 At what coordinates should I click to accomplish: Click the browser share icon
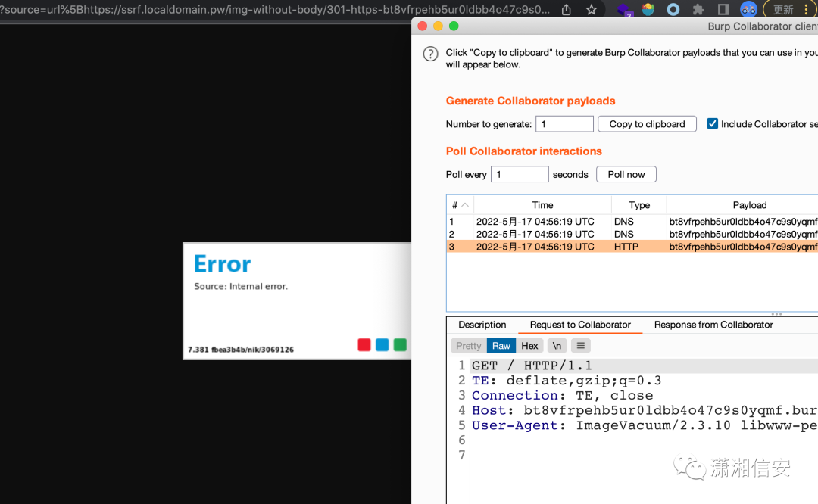[x=566, y=9]
